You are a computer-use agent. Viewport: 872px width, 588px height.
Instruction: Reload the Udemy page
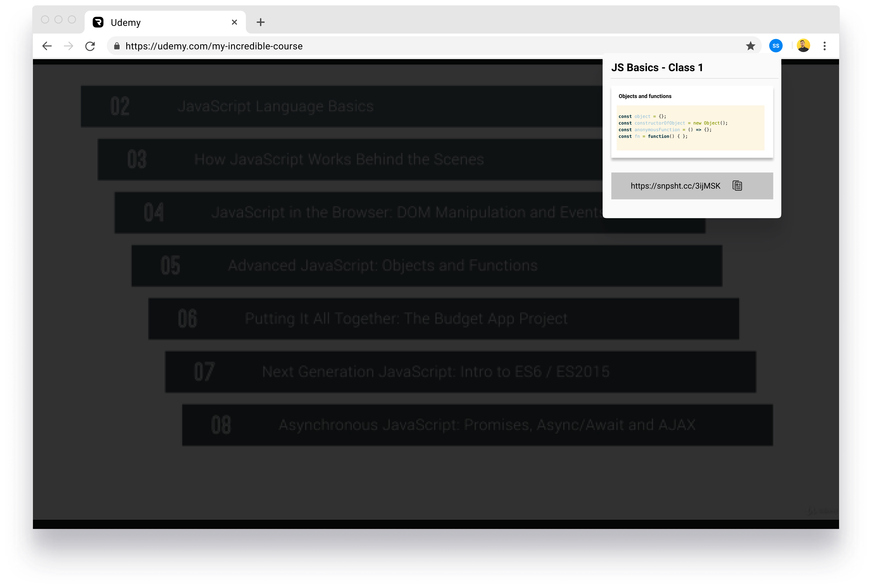(90, 46)
